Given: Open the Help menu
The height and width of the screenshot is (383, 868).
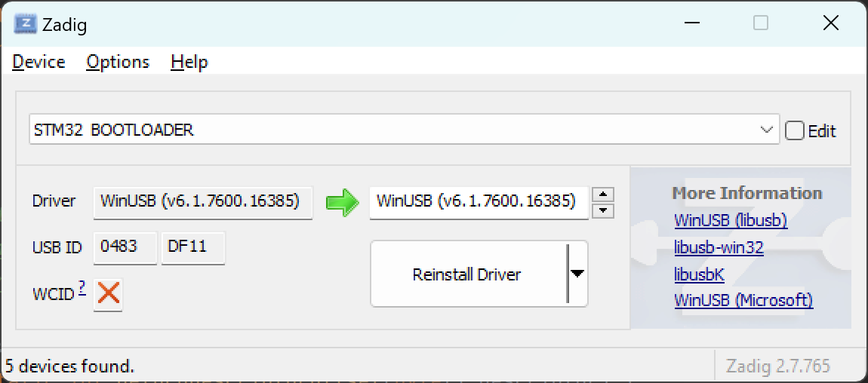Looking at the screenshot, I should click(x=189, y=61).
